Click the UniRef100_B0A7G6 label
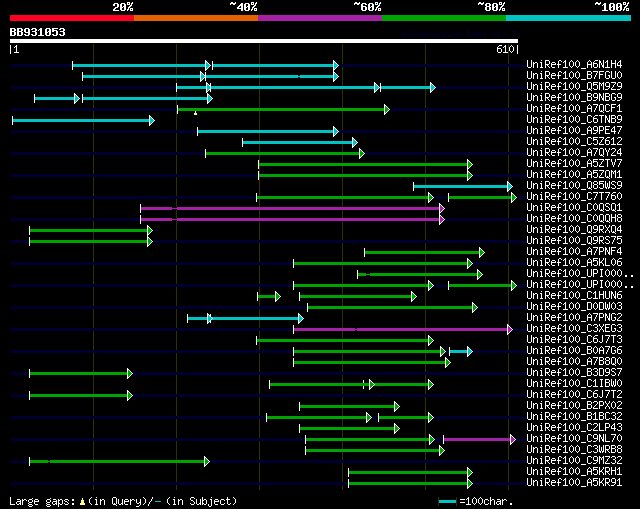 (x=574, y=351)
